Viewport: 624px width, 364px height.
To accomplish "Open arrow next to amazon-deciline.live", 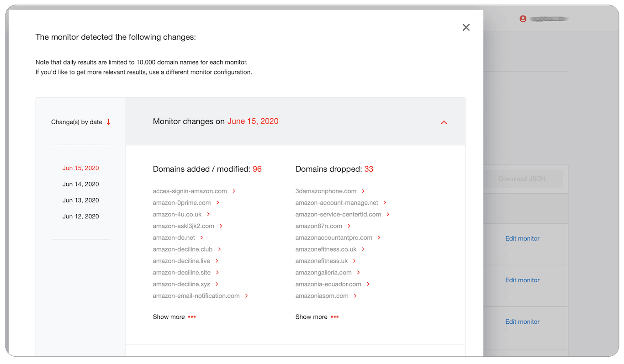I will coord(217,261).
